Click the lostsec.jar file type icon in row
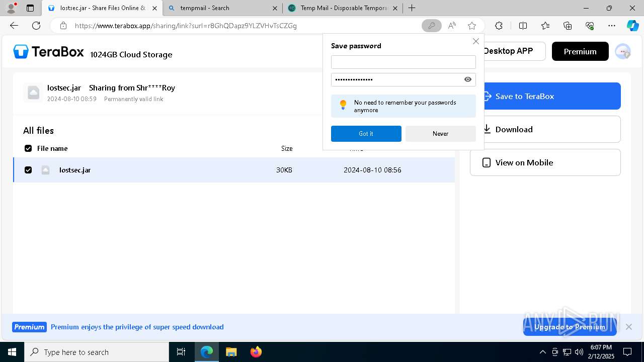The width and height of the screenshot is (644, 362). pos(45,170)
